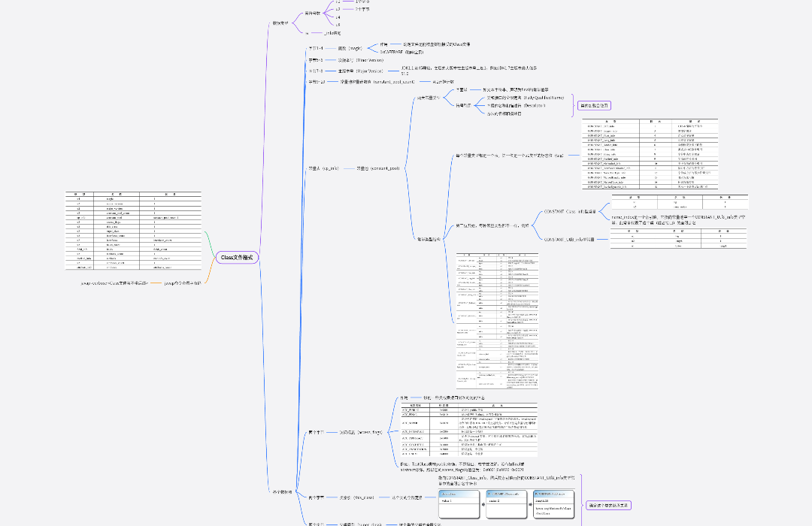Click the magic number (magic) node

click(348, 47)
